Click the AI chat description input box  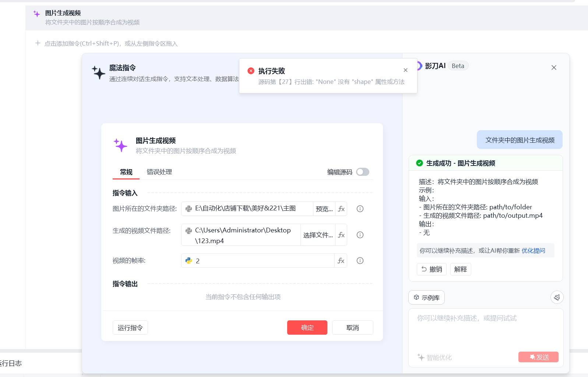point(486,329)
